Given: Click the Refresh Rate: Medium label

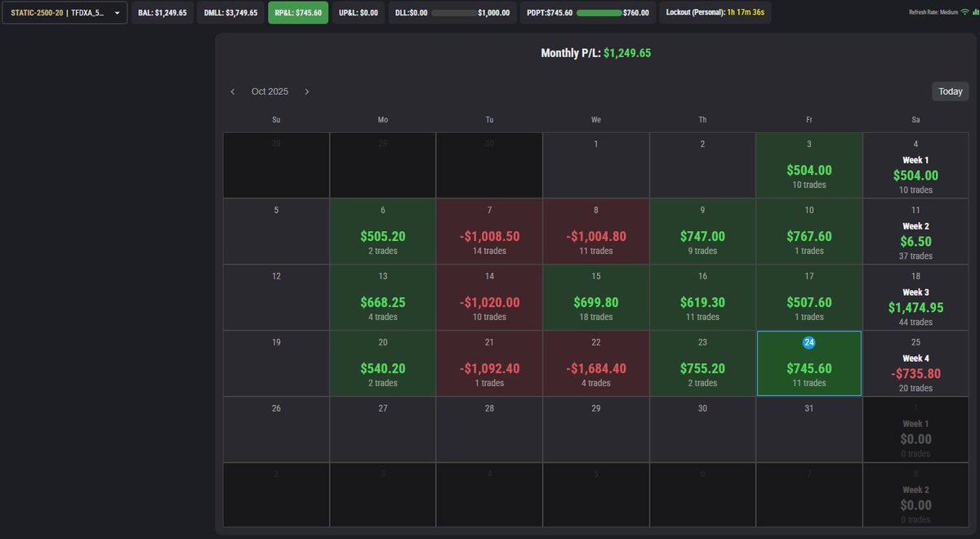Looking at the screenshot, I should [933, 12].
